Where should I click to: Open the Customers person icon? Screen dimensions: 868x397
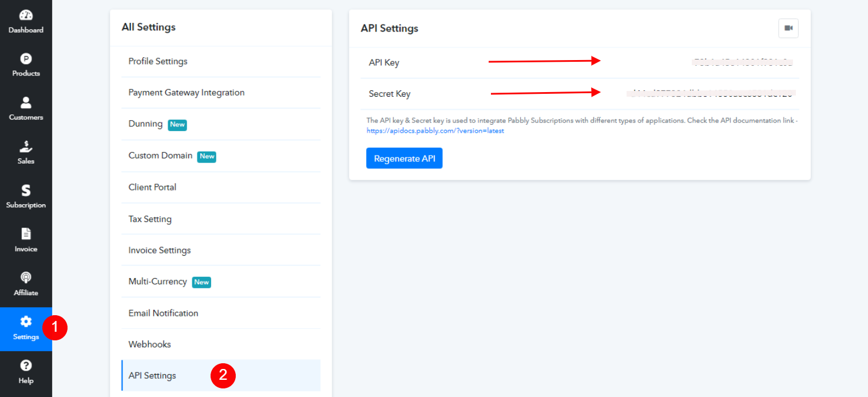[26, 103]
